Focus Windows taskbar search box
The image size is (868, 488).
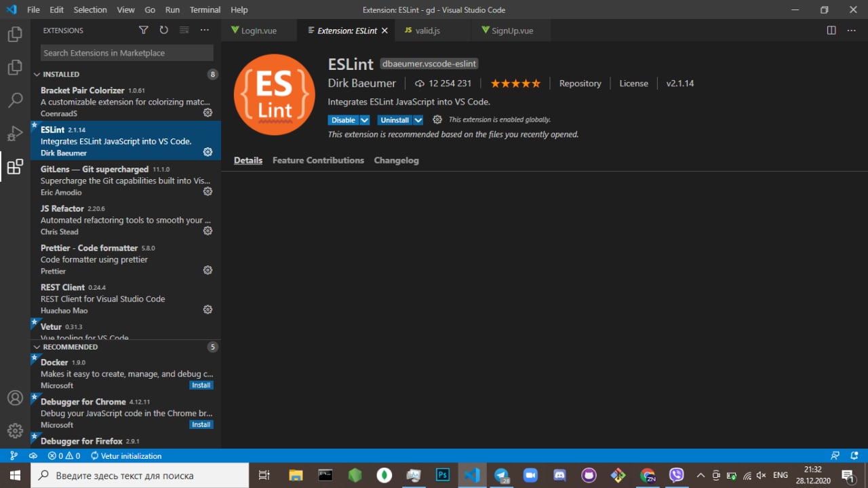(x=140, y=475)
